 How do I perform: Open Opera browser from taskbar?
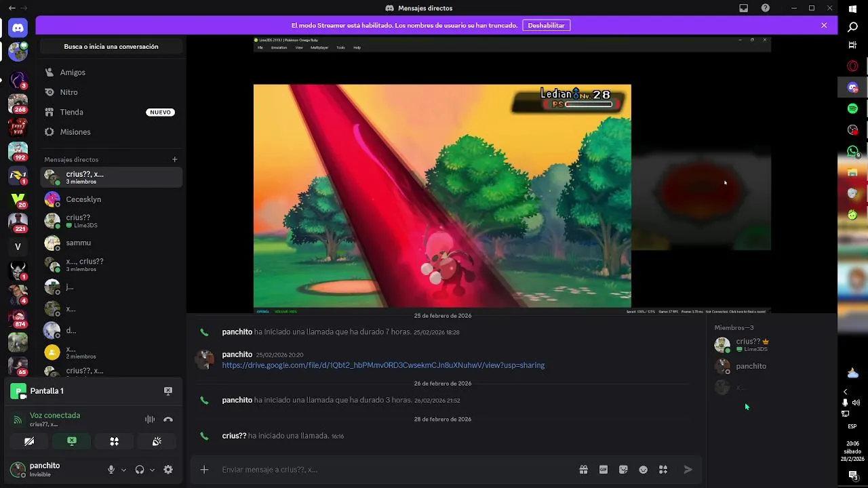pyautogui.click(x=853, y=66)
